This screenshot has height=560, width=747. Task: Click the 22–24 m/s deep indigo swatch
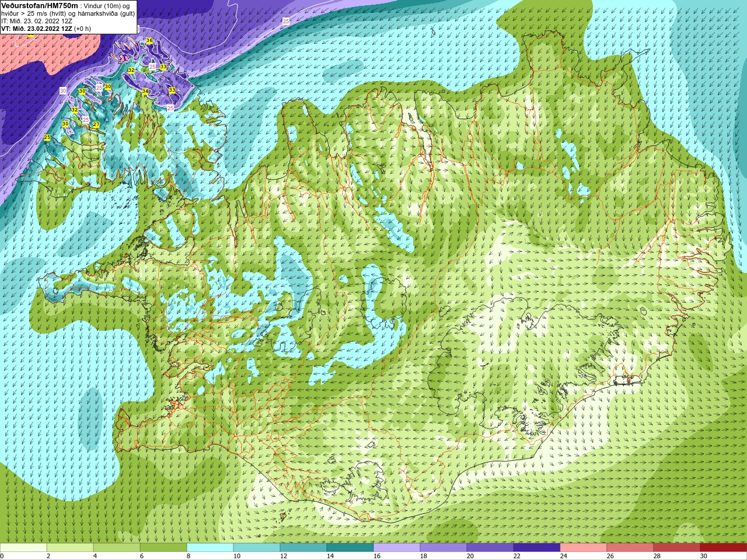pyautogui.click(x=537, y=548)
